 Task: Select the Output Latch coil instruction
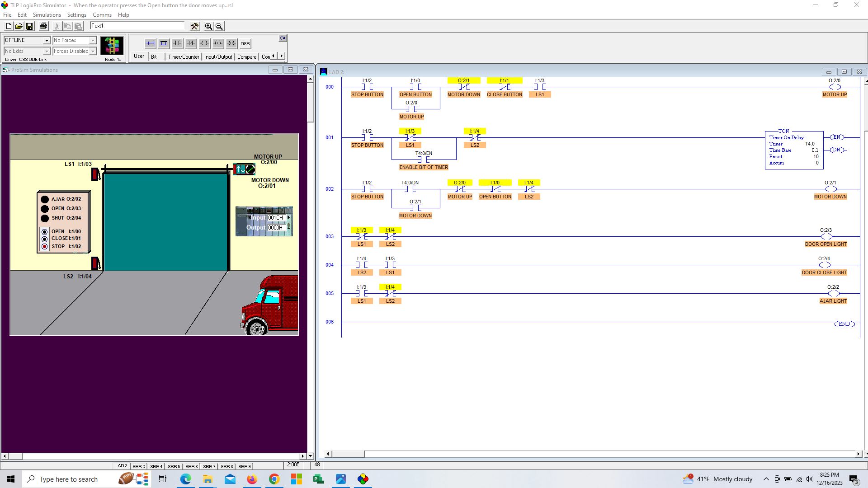[217, 43]
